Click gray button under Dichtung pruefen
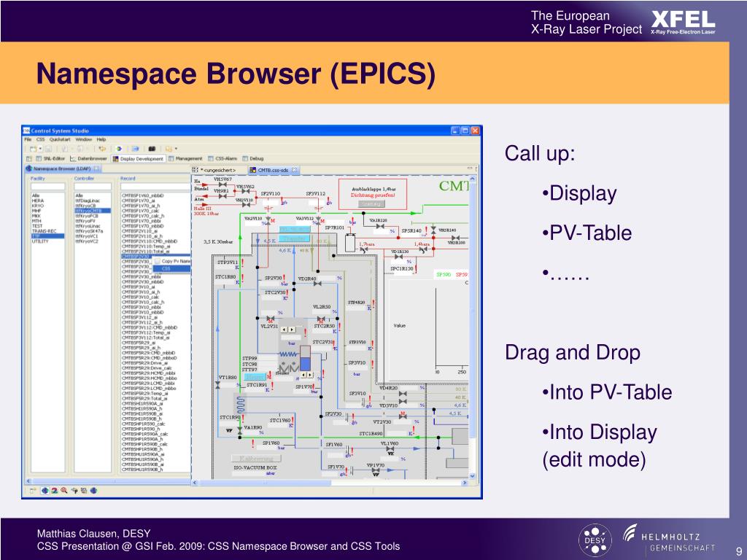 pyautogui.click(x=371, y=204)
